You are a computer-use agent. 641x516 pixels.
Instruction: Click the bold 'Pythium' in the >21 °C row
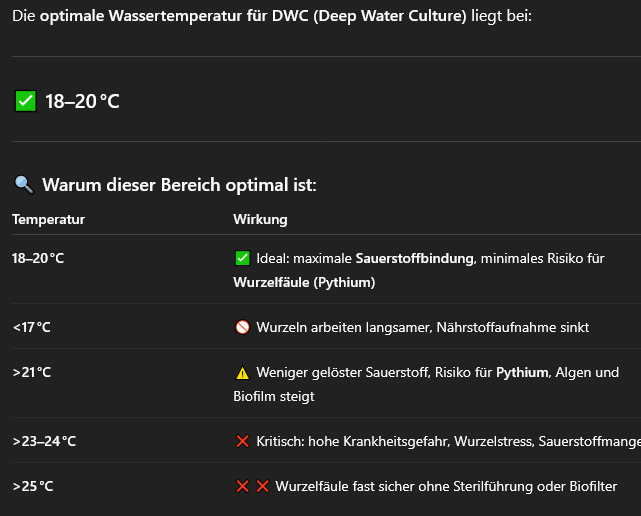(x=522, y=372)
